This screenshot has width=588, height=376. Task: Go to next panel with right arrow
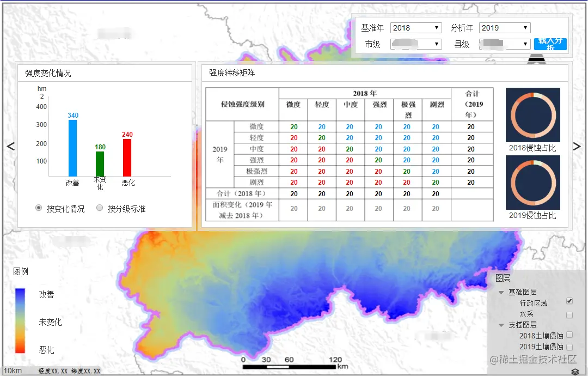coord(577,147)
